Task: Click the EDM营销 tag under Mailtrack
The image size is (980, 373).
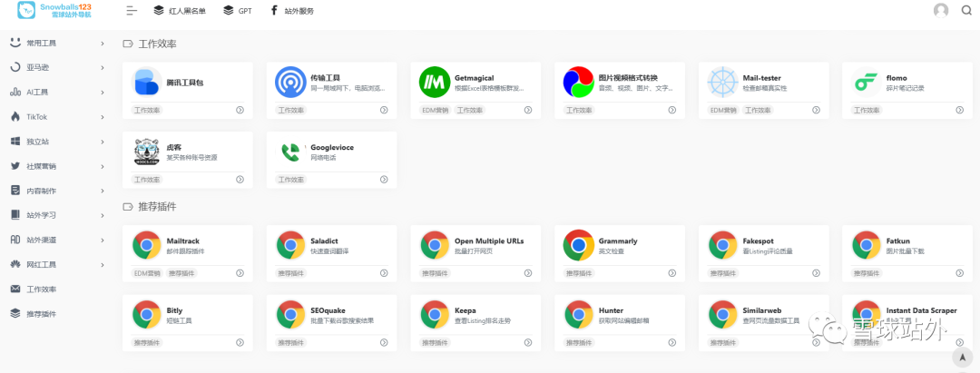Action: pos(146,272)
